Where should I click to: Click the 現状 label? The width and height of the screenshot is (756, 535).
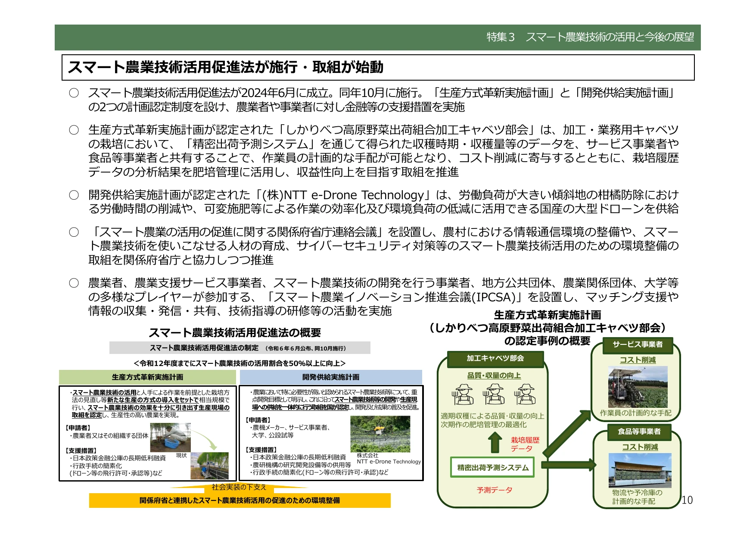coord(181,456)
